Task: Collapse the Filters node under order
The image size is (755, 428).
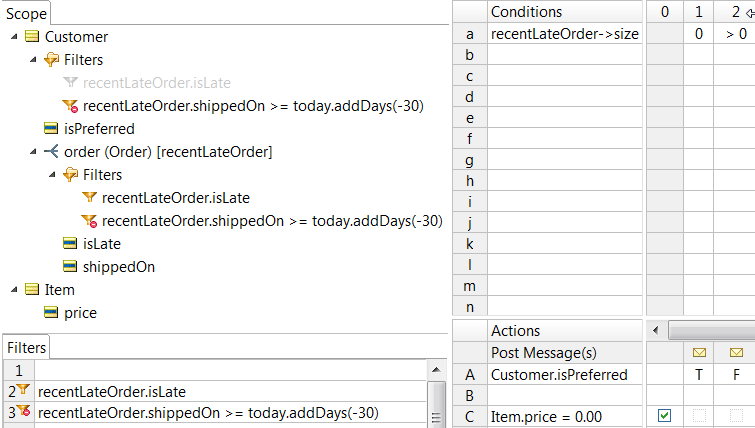Action: tap(52, 175)
